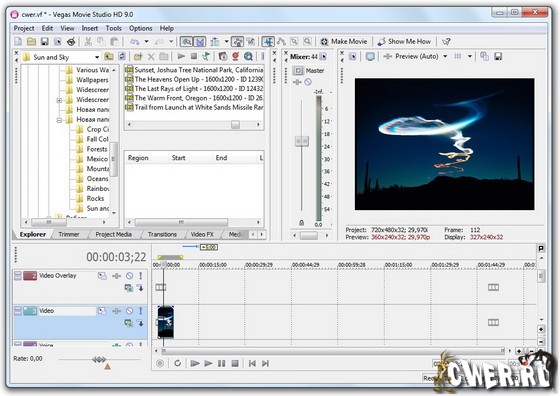Toggle Automatic Crossfades button
Image resolution: width=560 pixels, height=396 pixels.
pyautogui.click(x=200, y=42)
